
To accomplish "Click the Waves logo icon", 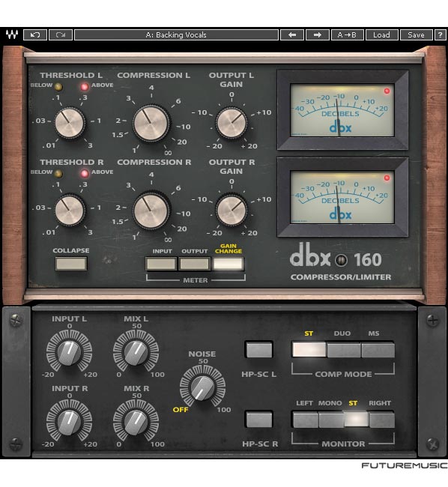I will point(12,34).
